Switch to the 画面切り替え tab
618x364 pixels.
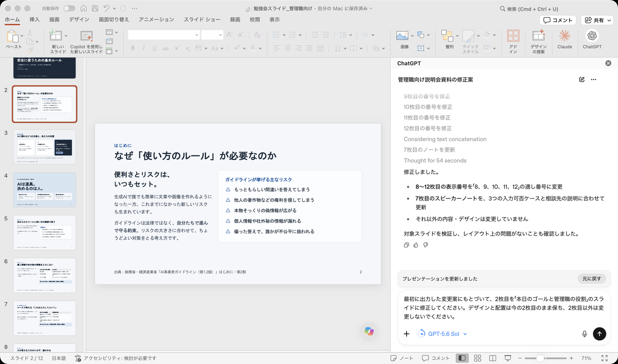[114, 20]
